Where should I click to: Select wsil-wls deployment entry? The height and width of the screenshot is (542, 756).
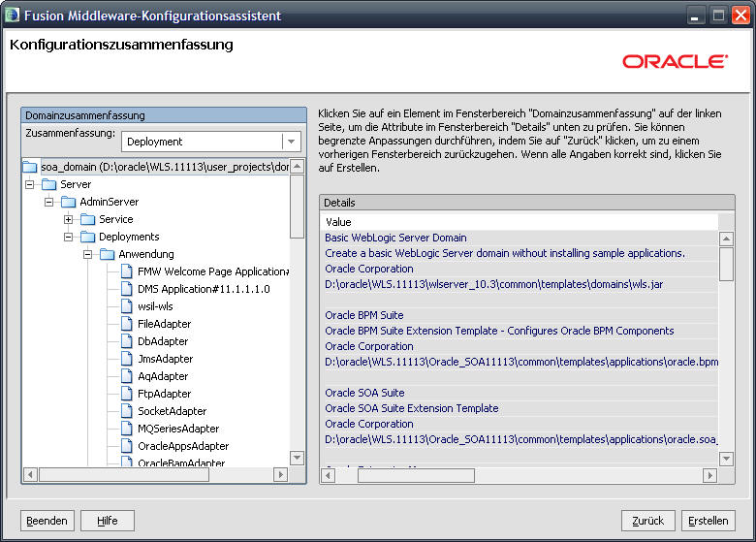pyautogui.click(x=155, y=306)
